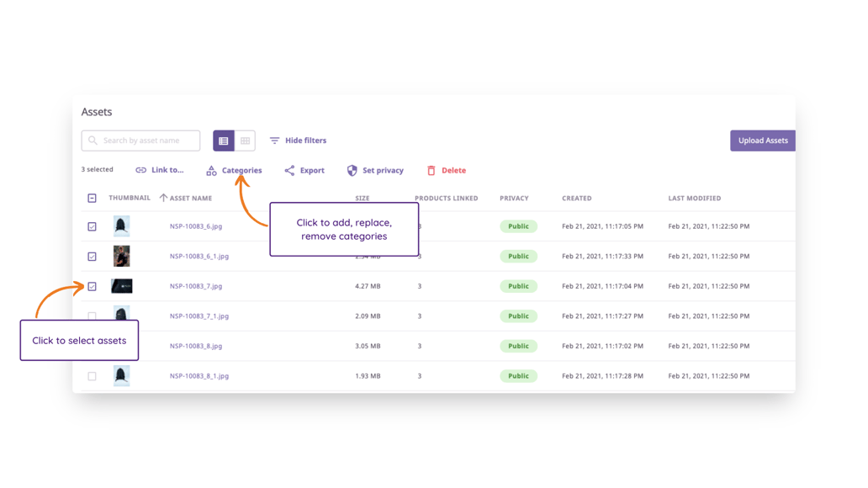
Task: Sort by Asset Name column arrow
Action: [163, 199]
